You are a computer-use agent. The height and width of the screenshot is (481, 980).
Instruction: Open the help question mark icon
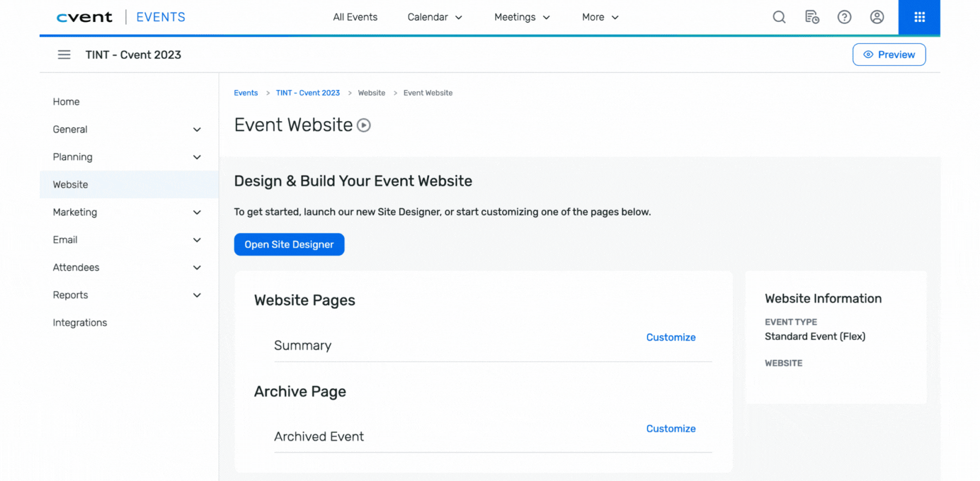[844, 17]
